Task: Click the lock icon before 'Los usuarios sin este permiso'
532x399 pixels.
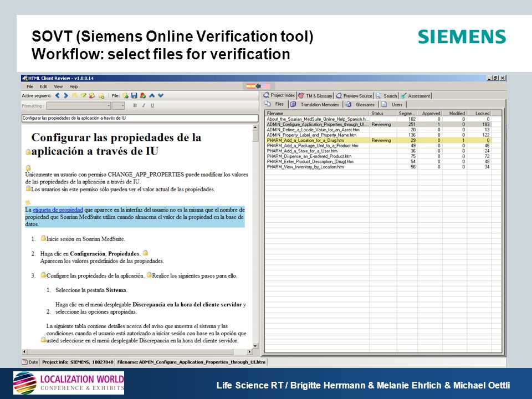Action: tap(28, 188)
